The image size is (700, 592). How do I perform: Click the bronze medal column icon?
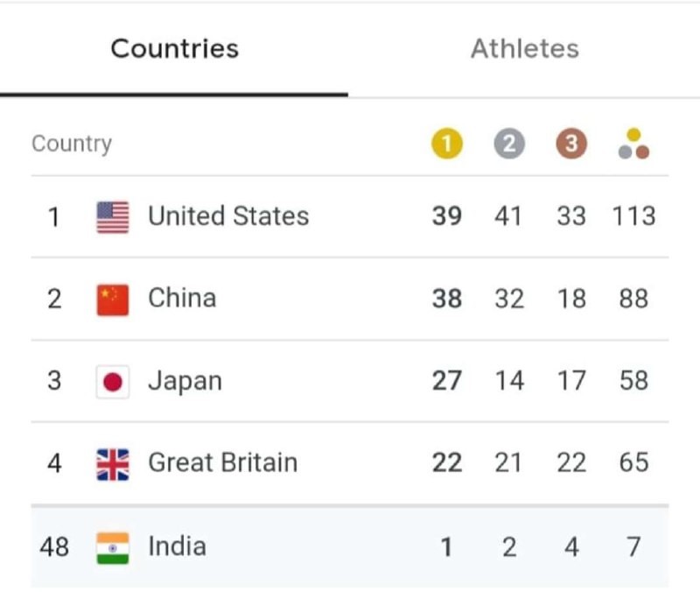point(571,144)
